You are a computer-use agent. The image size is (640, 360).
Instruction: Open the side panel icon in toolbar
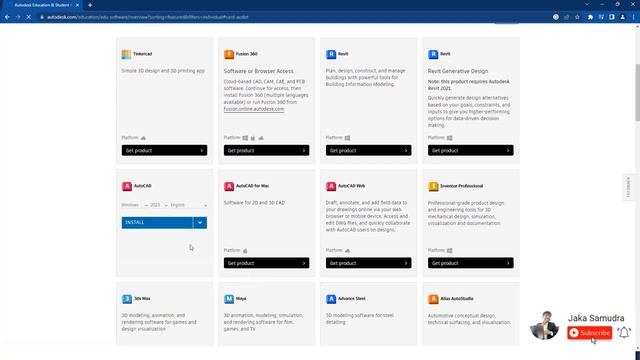(x=611, y=17)
